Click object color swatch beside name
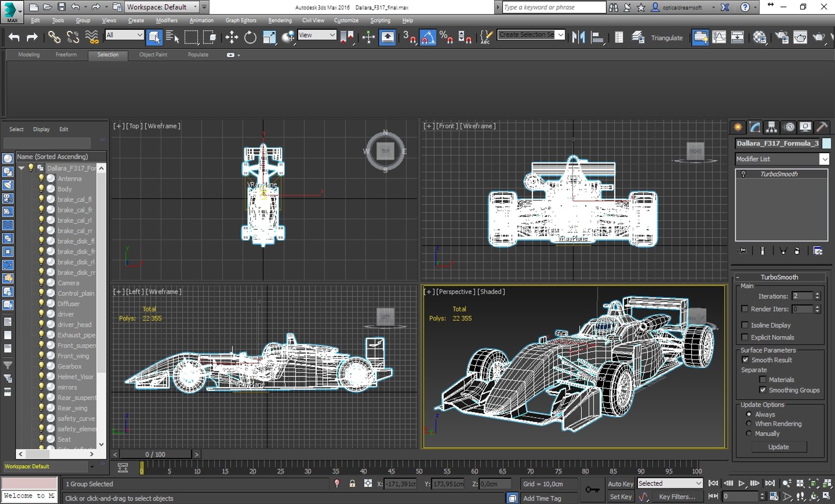Viewport: 835px width, 504px height. (827, 143)
